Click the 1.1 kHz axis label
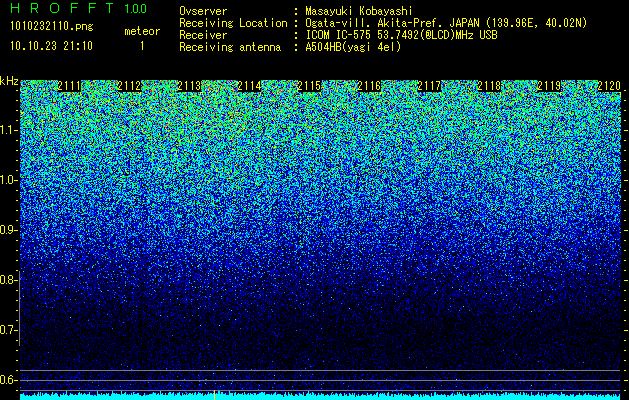 pos(8,130)
